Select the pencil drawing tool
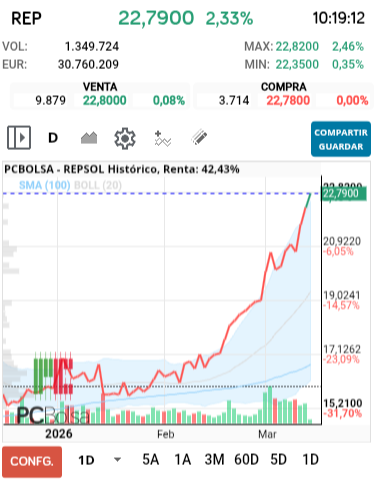Viewport: 384px width, 483px height. [199, 137]
